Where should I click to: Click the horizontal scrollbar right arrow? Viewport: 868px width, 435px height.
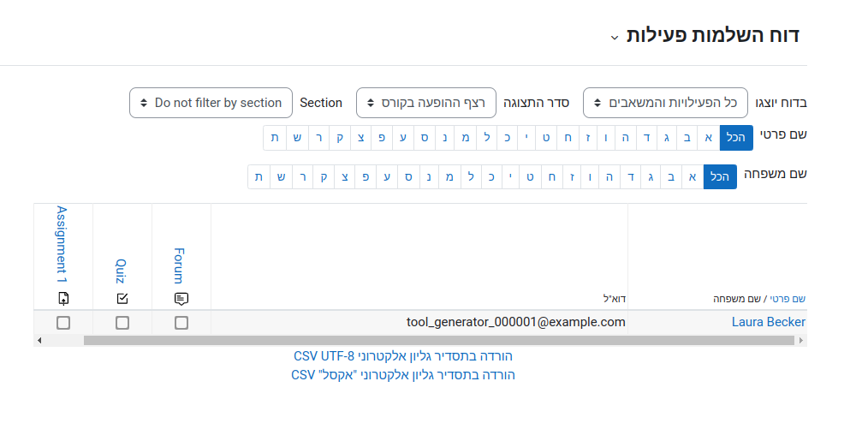tap(801, 340)
